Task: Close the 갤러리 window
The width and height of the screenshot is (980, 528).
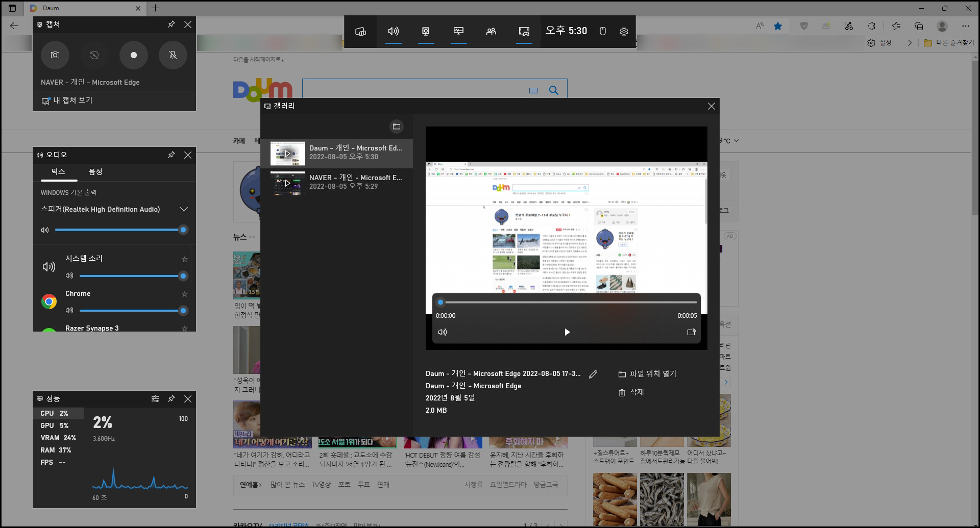Action: (x=712, y=106)
